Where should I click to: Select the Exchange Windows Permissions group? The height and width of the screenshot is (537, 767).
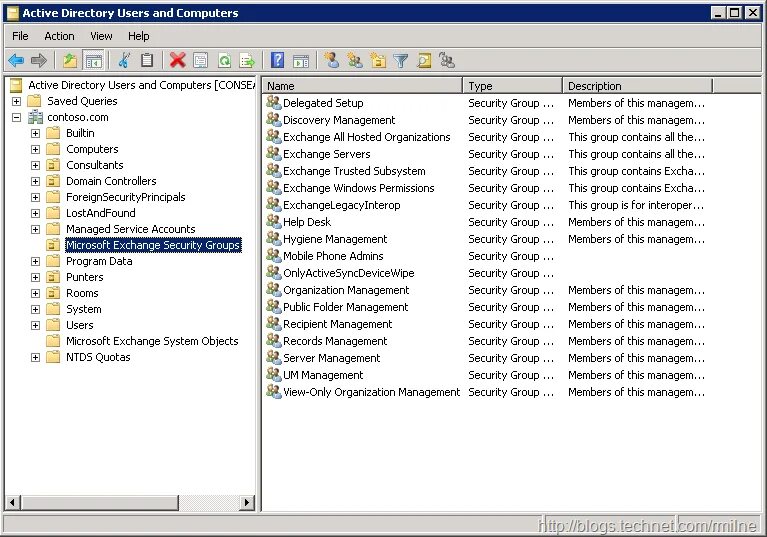(359, 188)
